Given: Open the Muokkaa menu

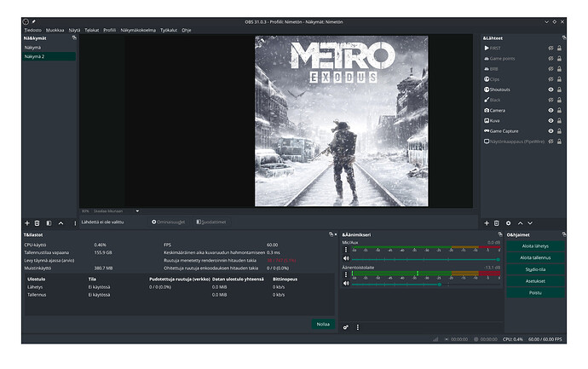Looking at the screenshot, I should pos(55,30).
